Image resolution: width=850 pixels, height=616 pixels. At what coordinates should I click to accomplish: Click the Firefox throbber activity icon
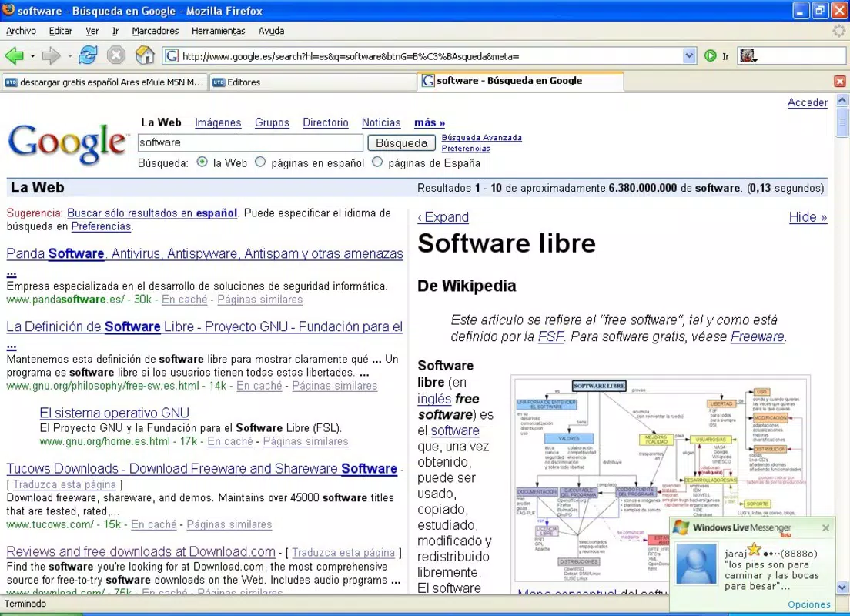coord(838,31)
